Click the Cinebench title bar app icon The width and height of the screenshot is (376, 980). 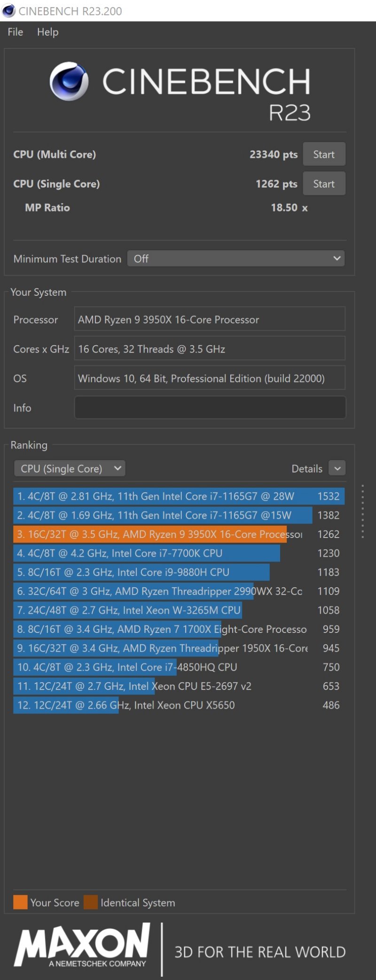[x=8, y=10]
